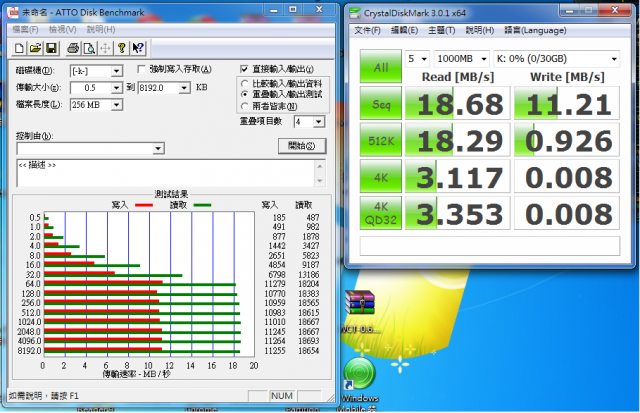
Task: Maximize the ATTO Disk Benchmark window
Action: tap(293, 9)
